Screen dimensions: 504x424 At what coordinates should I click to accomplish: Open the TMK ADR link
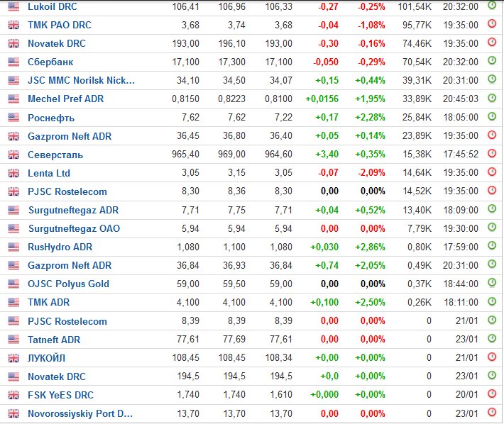click(x=48, y=302)
